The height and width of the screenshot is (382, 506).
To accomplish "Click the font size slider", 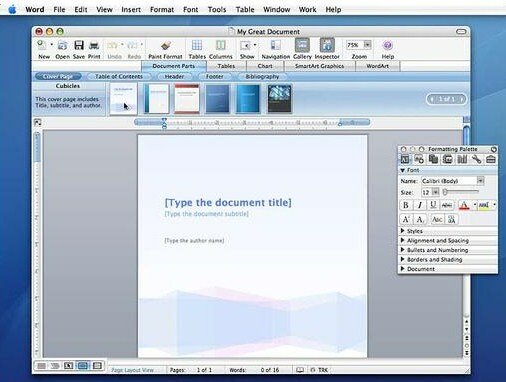I will [x=461, y=192].
